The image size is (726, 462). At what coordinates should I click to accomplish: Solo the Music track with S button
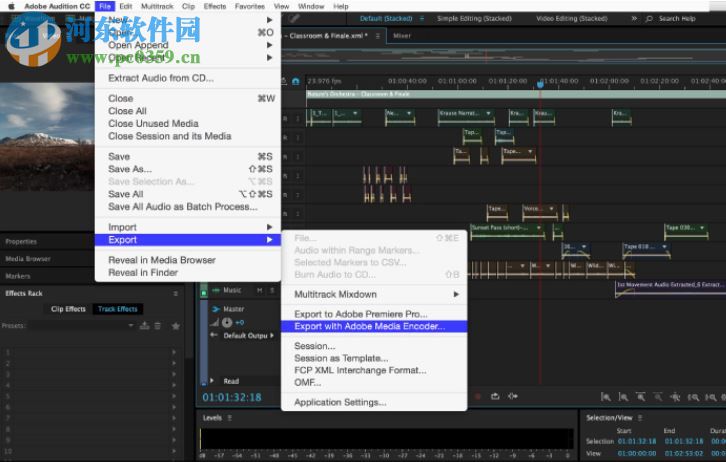click(x=272, y=290)
